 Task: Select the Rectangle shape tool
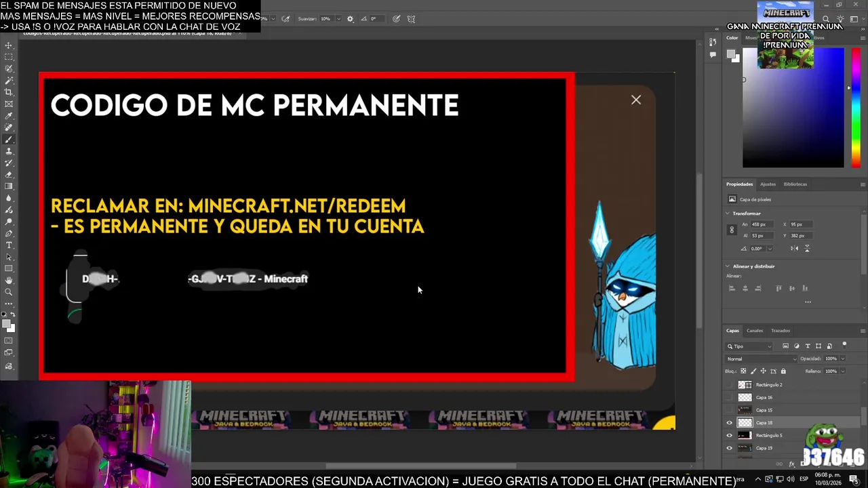point(9,269)
